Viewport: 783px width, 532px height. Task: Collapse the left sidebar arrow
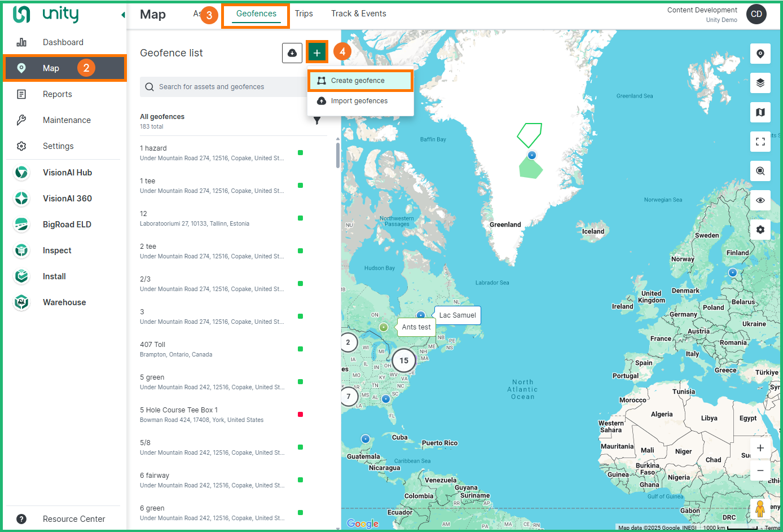point(123,15)
